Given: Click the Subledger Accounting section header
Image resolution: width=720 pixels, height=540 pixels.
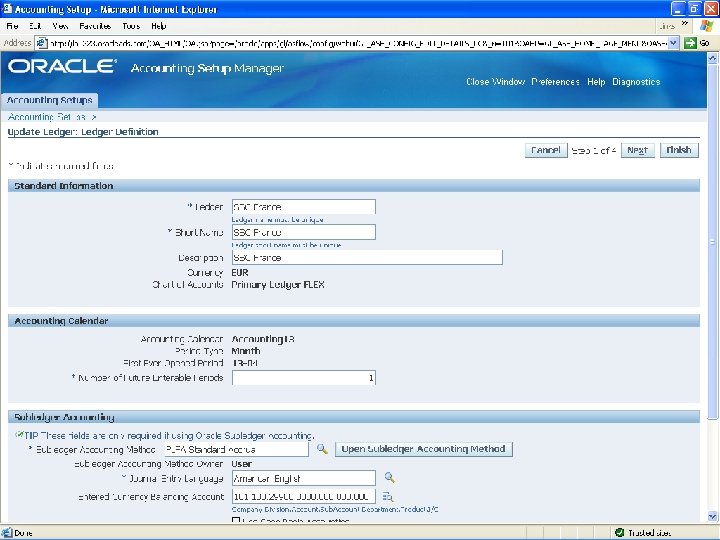Looking at the screenshot, I should pos(354,417).
